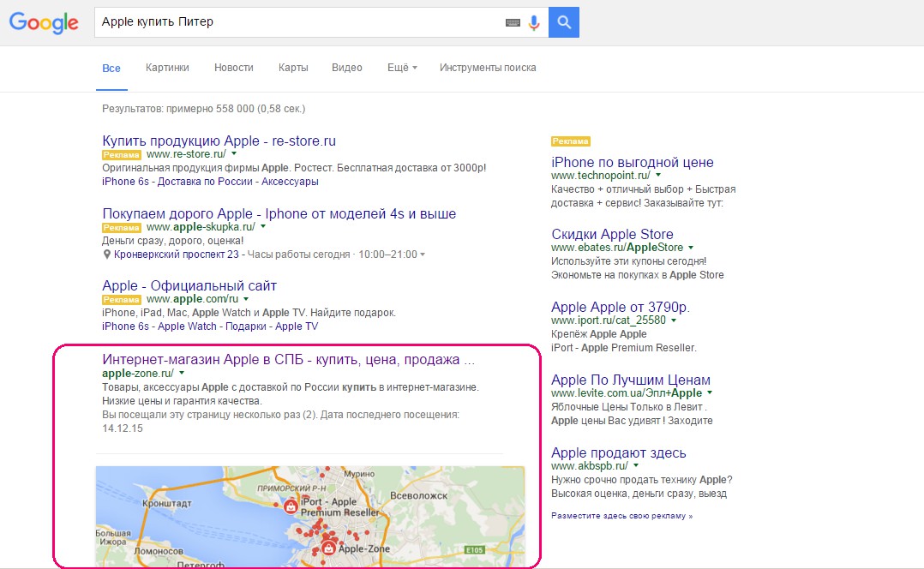This screenshot has width=924, height=569.
Task: Open 'iPhone по выгодной цене' ad
Action: coord(633,162)
